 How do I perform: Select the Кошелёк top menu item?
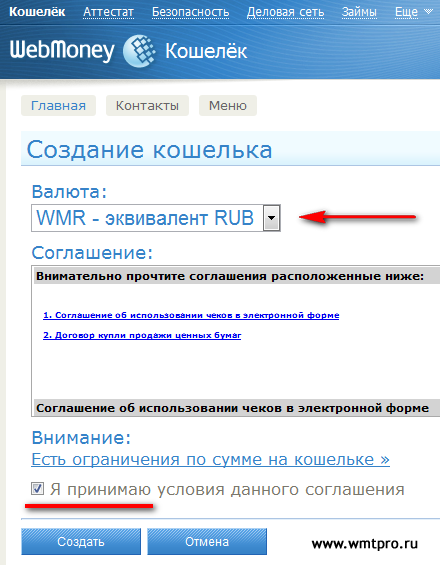coord(37,12)
